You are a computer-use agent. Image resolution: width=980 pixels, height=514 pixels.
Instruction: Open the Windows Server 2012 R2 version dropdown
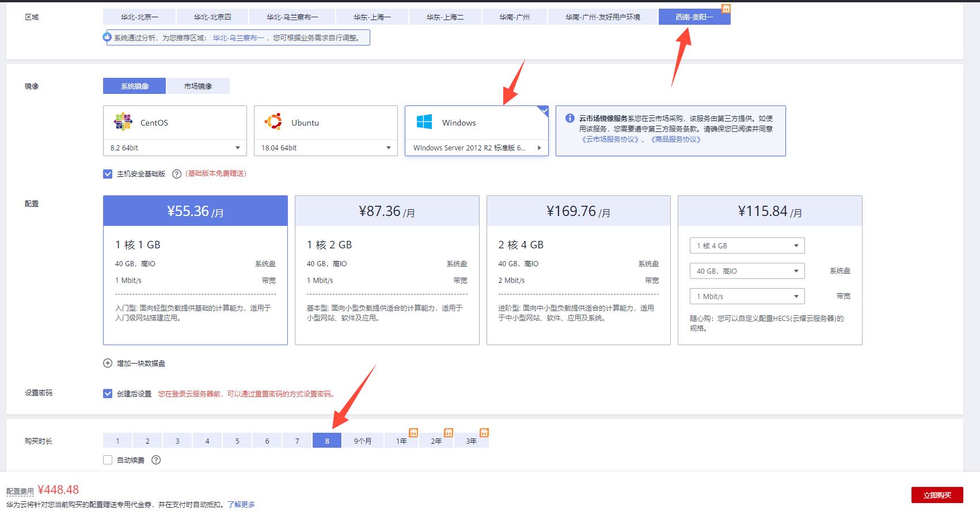(477, 148)
